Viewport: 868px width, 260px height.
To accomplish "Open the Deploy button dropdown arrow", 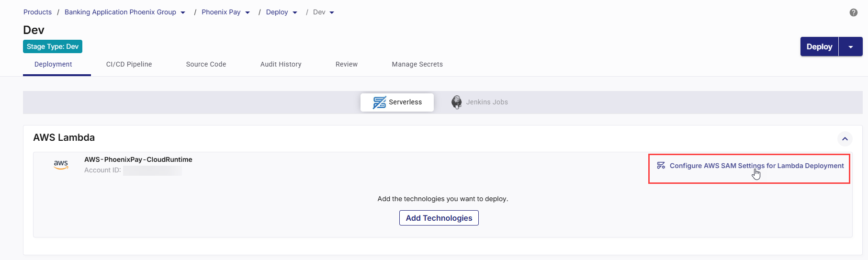I will click(851, 47).
